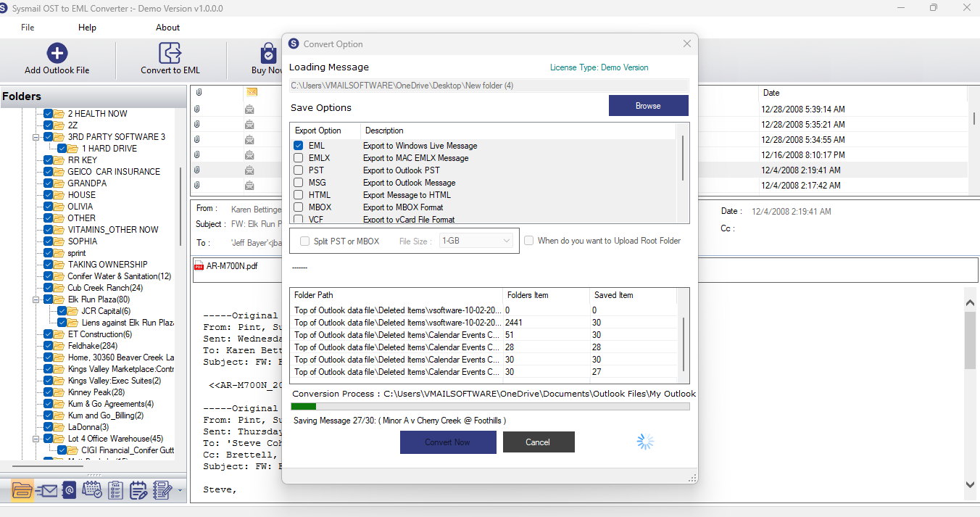Open the File Size dropdown
This screenshot has height=517, width=980.
tap(477, 241)
